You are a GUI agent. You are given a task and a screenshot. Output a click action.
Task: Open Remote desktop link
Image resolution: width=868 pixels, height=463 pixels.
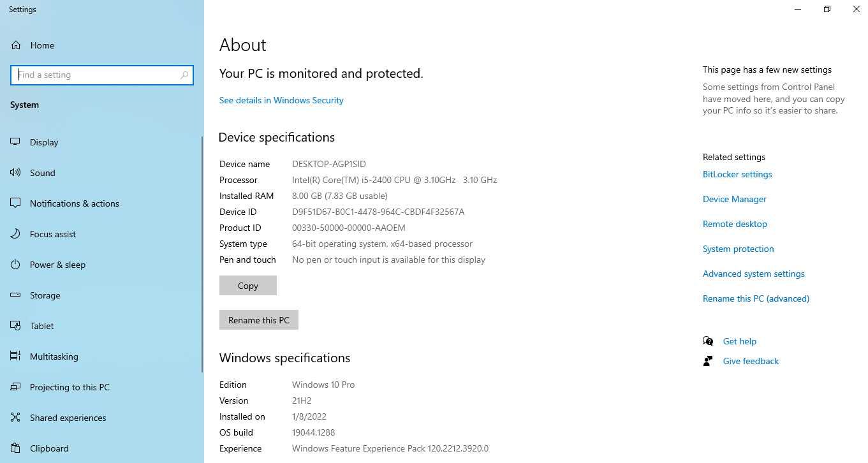tap(735, 224)
